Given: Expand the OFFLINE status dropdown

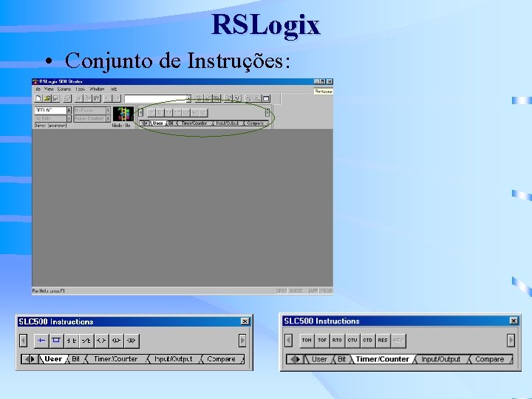Looking at the screenshot, I should click(x=69, y=110).
